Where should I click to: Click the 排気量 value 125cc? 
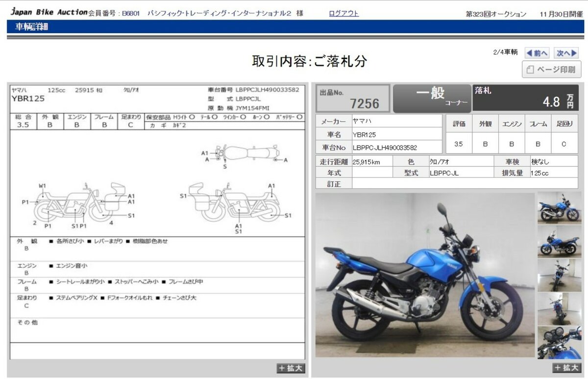pos(539,173)
